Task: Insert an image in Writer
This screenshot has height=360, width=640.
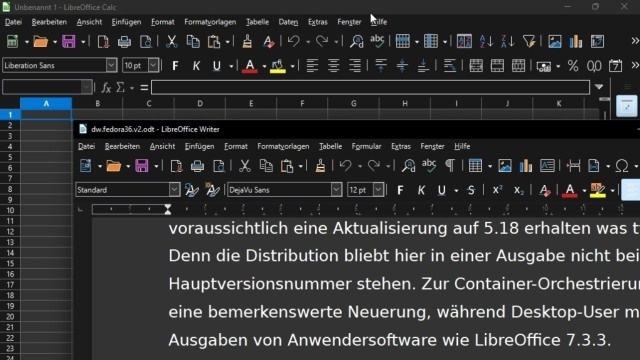Action: tap(505, 166)
